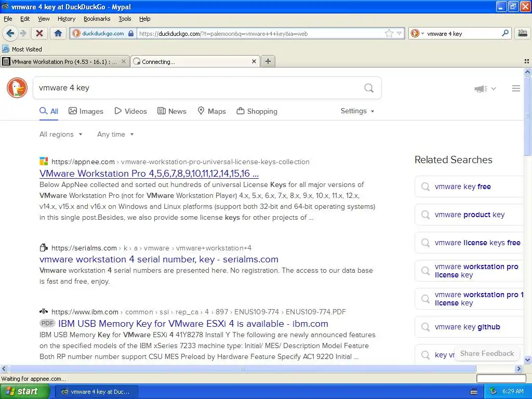The width and height of the screenshot is (532, 399).
Task: Open the IBM USB Memory Key PDF result
Action: (x=193, y=324)
